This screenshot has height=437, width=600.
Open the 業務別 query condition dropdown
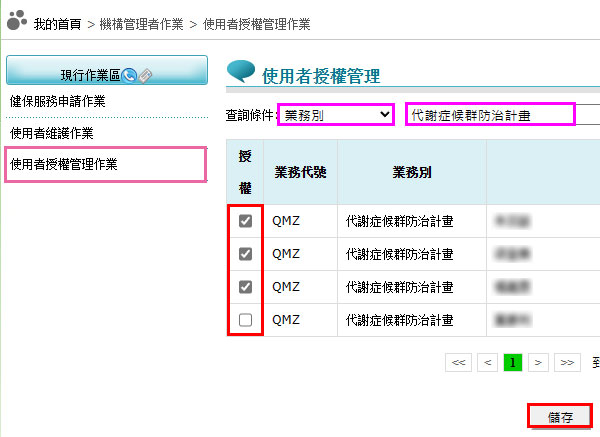click(x=336, y=115)
